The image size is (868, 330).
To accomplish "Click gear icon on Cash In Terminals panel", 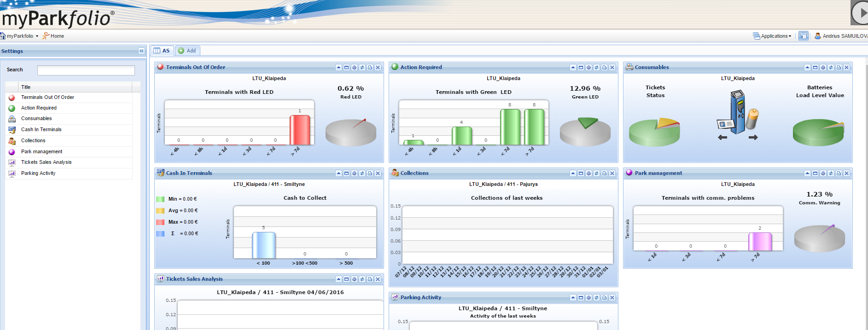I will (354, 174).
